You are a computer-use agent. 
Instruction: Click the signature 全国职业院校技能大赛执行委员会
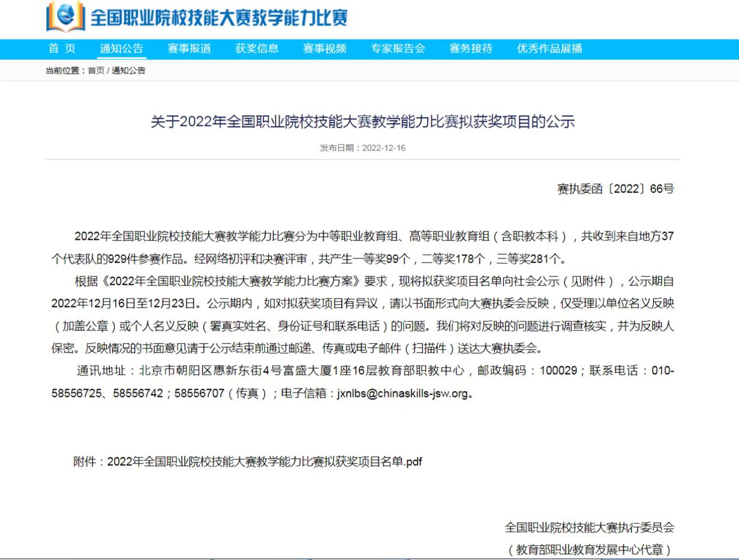coord(590,528)
